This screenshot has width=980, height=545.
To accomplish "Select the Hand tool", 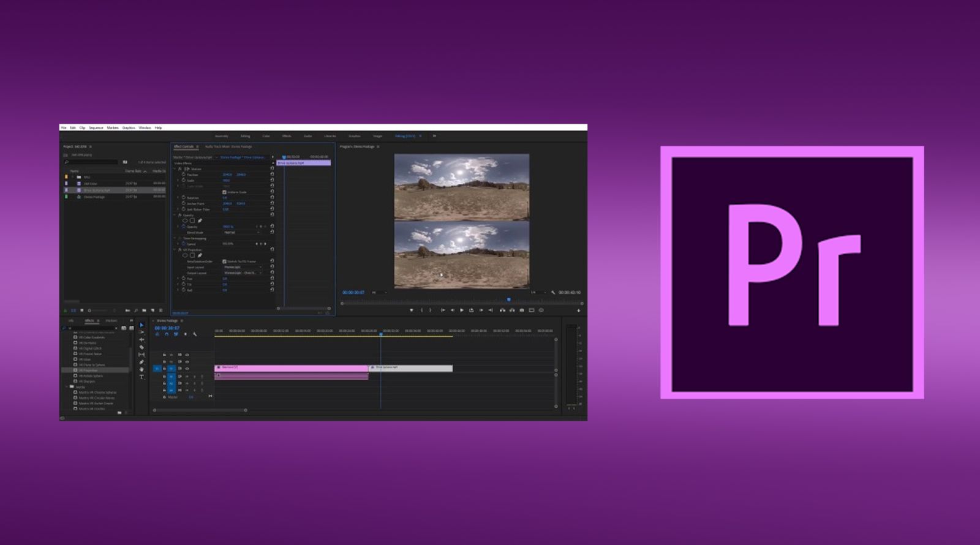I will 141,369.
